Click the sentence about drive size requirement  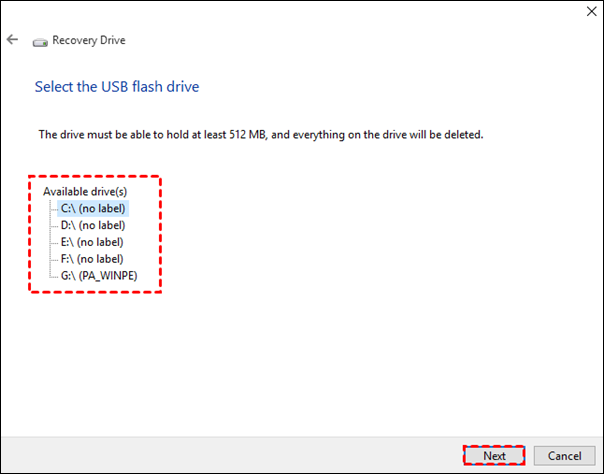tap(260, 134)
